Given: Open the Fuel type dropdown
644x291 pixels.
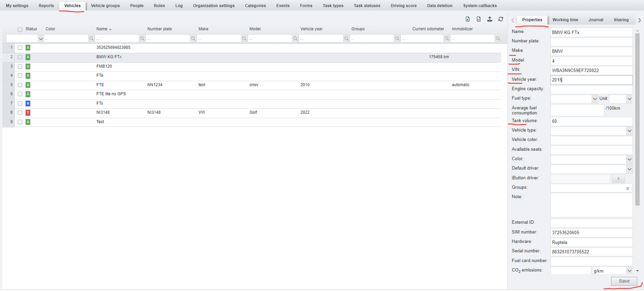Looking at the screenshot, I should (595, 99).
